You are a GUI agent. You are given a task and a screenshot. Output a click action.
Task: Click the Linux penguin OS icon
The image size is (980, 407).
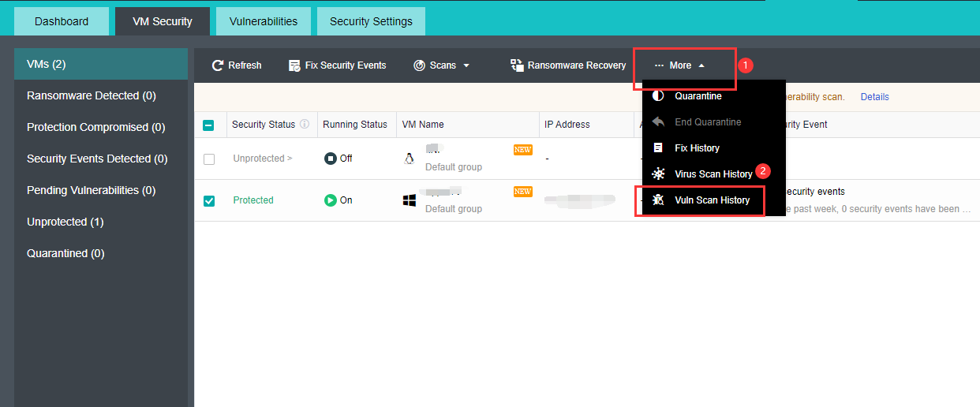[409, 159]
